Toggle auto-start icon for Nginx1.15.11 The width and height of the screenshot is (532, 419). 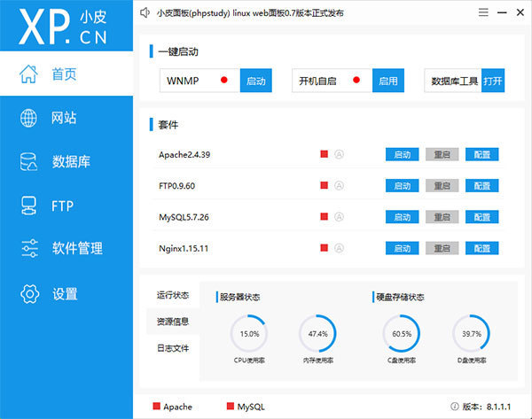(339, 248)
